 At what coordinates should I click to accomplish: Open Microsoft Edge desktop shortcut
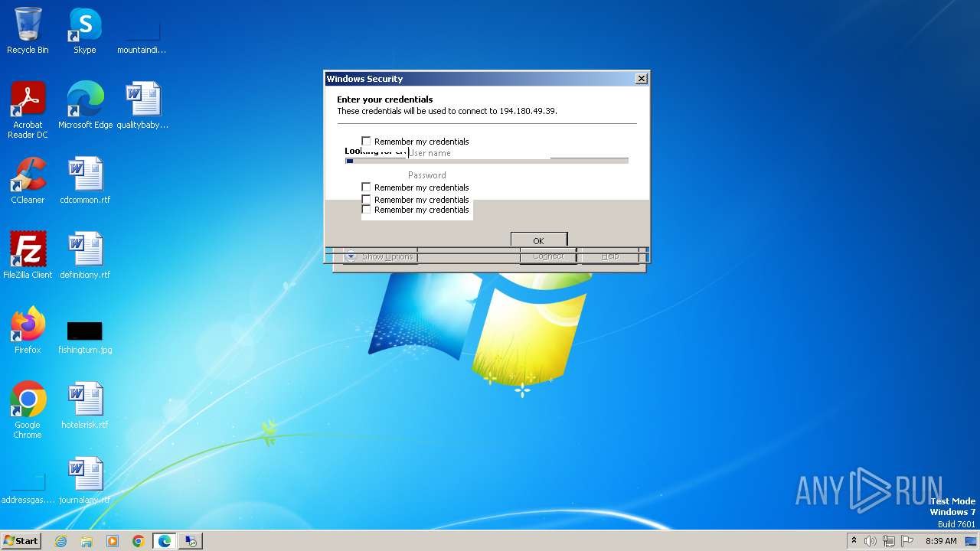coord(85,106)
